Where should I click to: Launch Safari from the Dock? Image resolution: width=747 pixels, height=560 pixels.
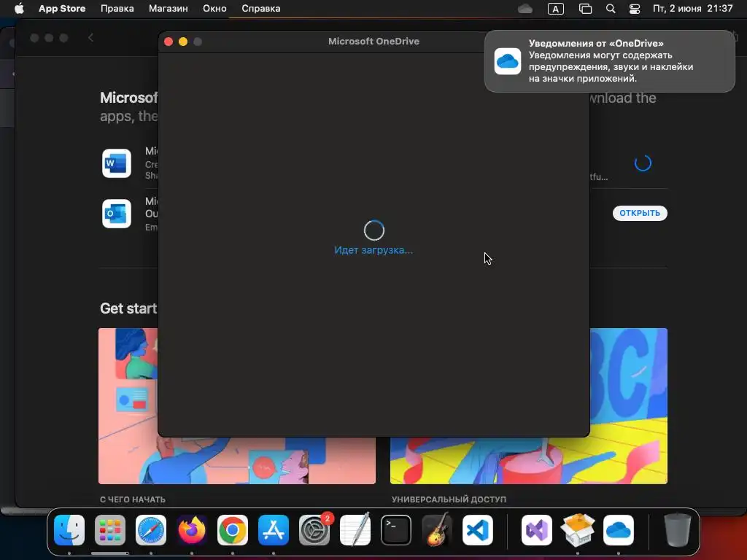[x=151, y=530]
